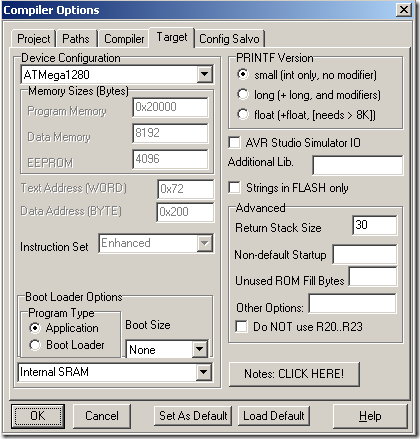
Task: Click the OK button
Action: [x=38, y=416]
